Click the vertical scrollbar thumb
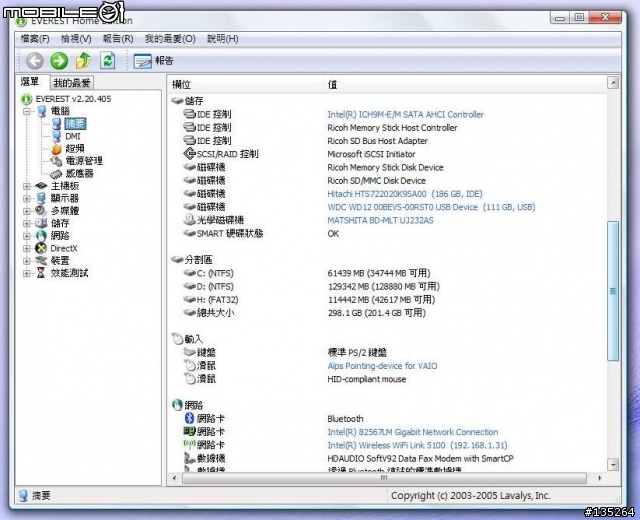The width and height of the screenshot is (640, 520). tap(613, 291)
